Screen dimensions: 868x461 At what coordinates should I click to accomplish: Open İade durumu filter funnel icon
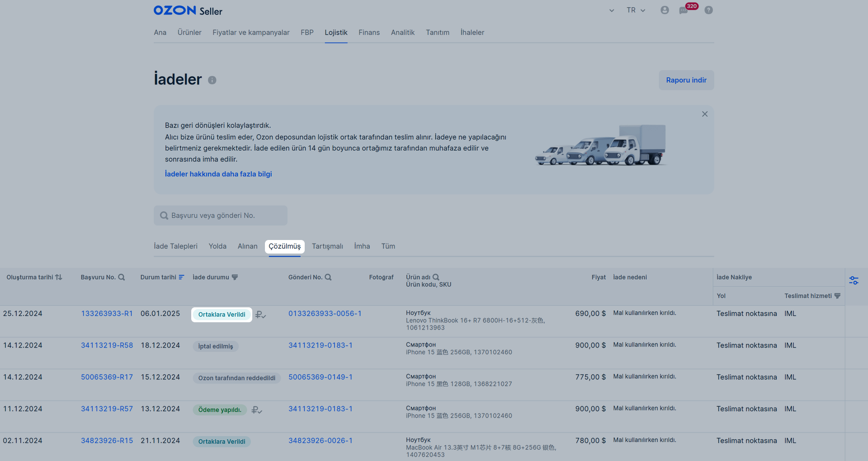point(235,277)
